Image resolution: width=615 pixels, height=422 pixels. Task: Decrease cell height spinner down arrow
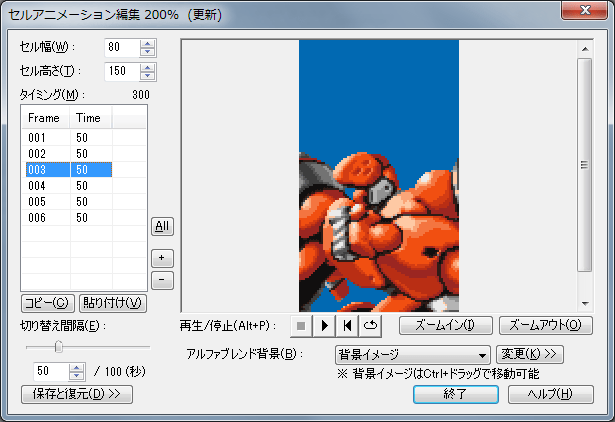pos(148,76)
